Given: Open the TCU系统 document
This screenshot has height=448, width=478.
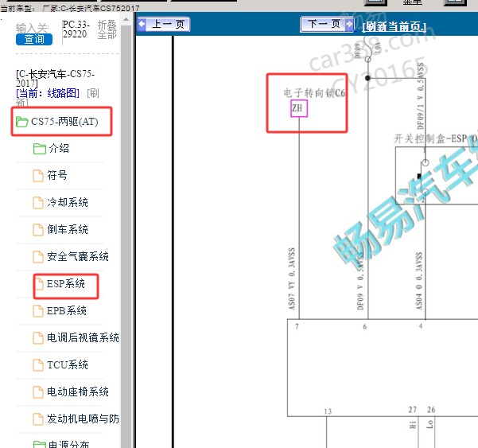Looking at the screenshot, I should 60,364.
